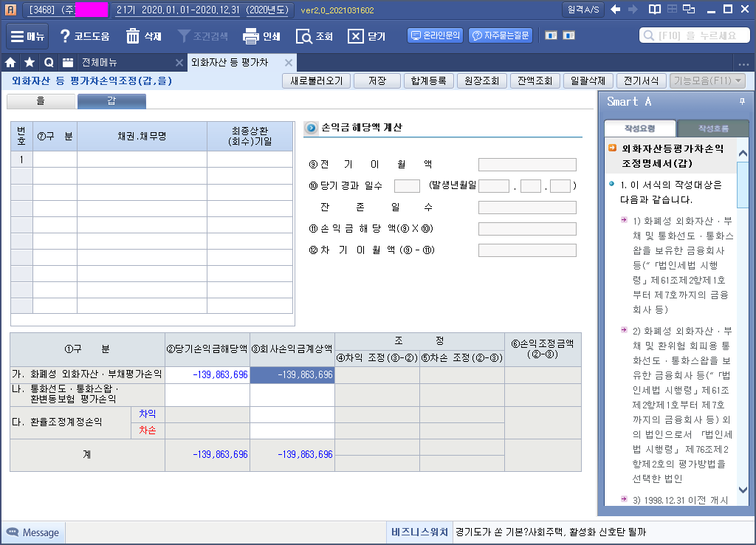
Task: Click the 발생년월일 year field
Action: (x=494, y=185)
